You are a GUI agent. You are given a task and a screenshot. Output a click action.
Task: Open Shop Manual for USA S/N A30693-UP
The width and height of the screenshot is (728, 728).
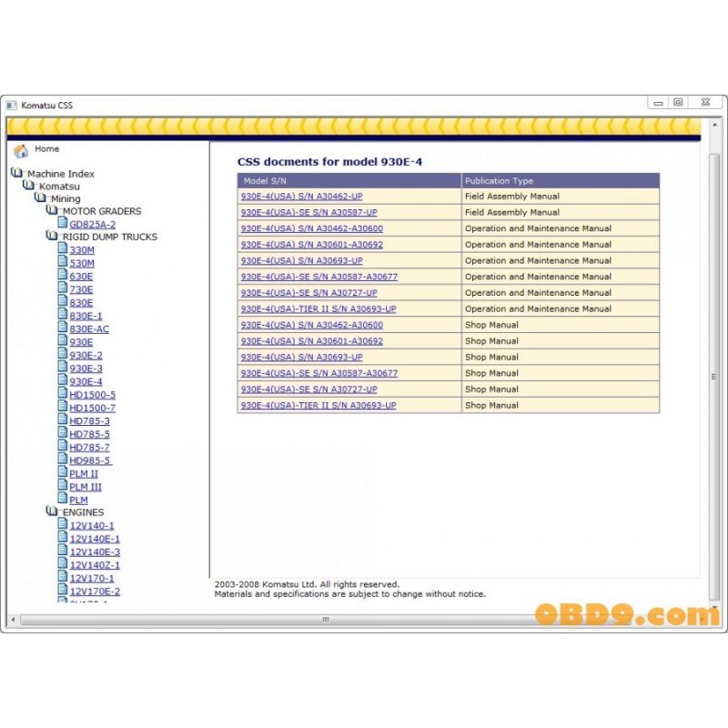click(302, 358)
